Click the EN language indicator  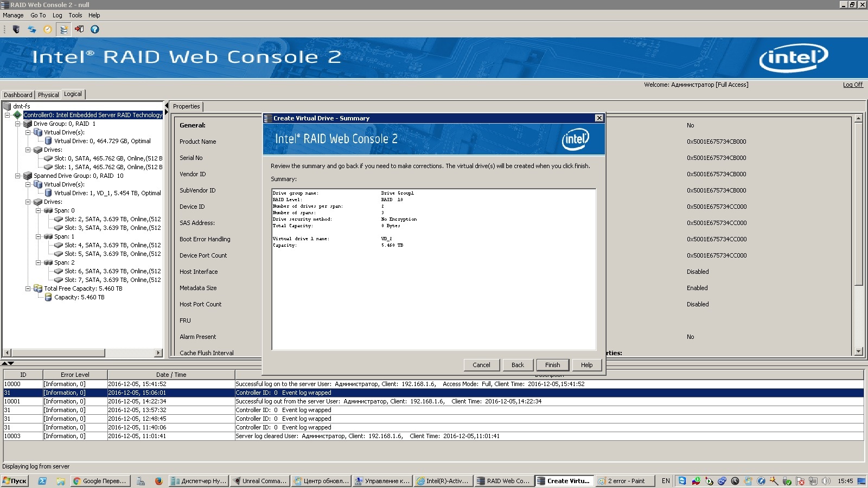tap(666, 481)
